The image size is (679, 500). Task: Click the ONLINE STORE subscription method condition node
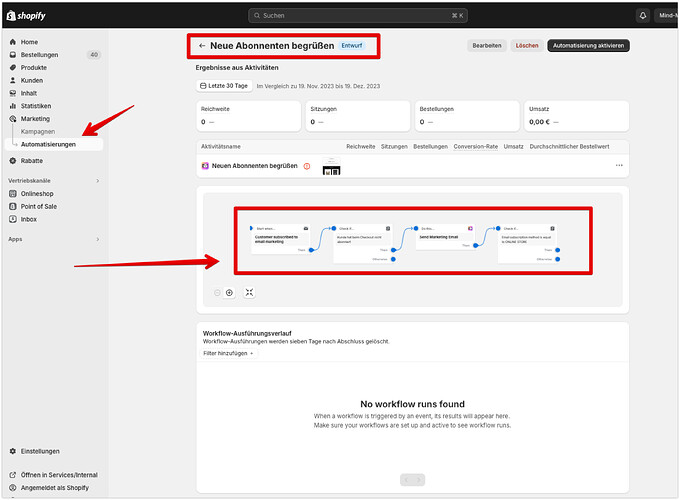coord(527,243)
